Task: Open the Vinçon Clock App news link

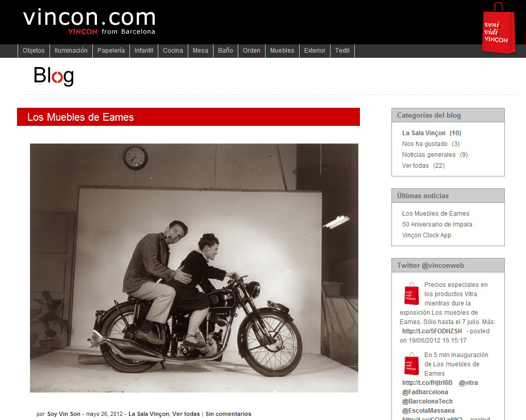Action: [x=426, y=235]
